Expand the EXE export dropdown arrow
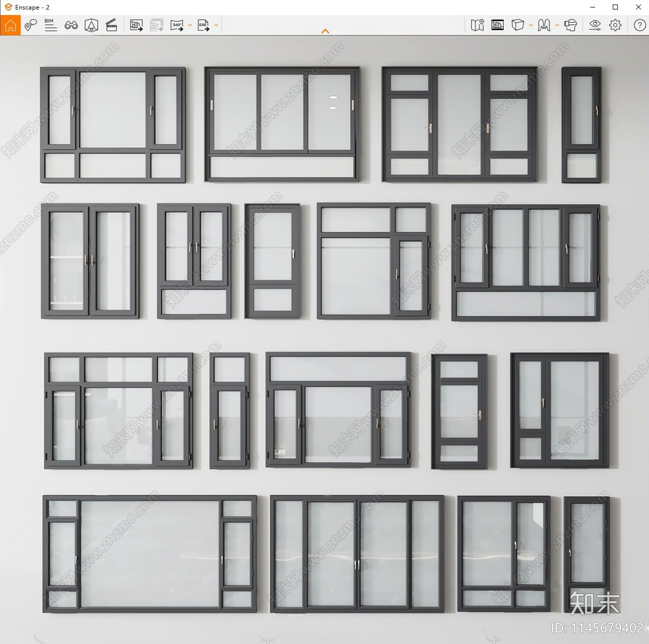The width and height of the screenshot is (649, 644). (216, 25)
